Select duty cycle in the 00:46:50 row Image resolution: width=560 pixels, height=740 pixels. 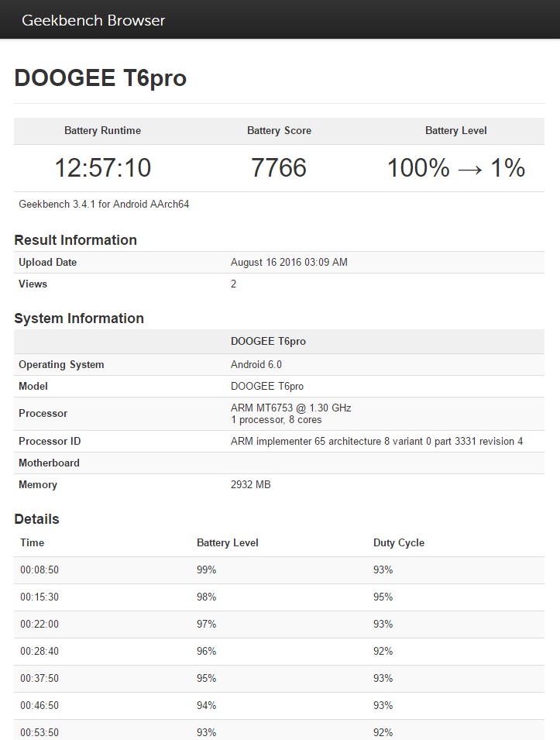[383, 706]
